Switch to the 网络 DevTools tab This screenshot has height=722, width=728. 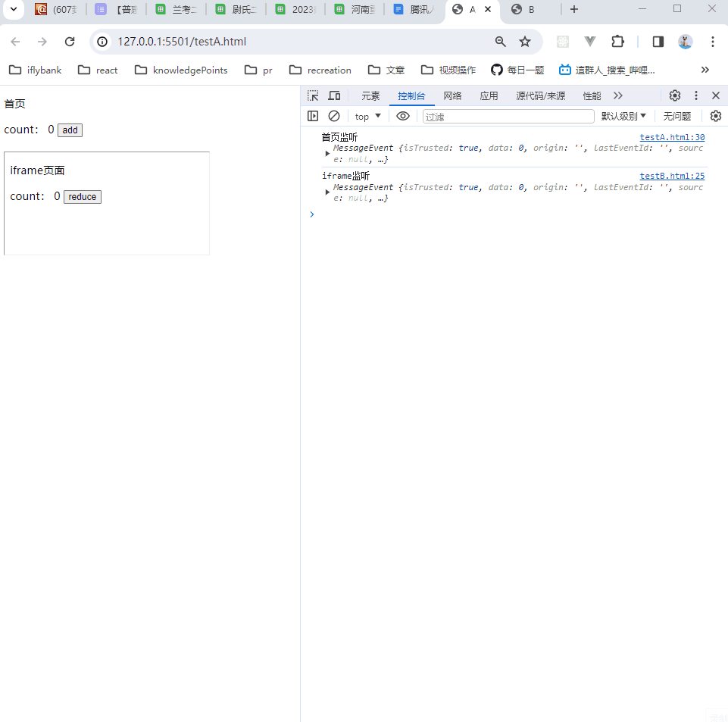point(452,95)
